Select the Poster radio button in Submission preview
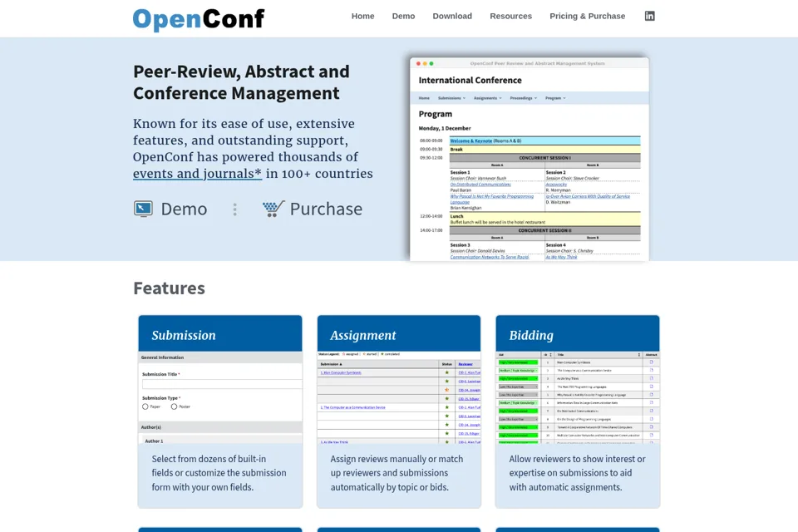Screen dimensions: 798x532 click(174, 406)
